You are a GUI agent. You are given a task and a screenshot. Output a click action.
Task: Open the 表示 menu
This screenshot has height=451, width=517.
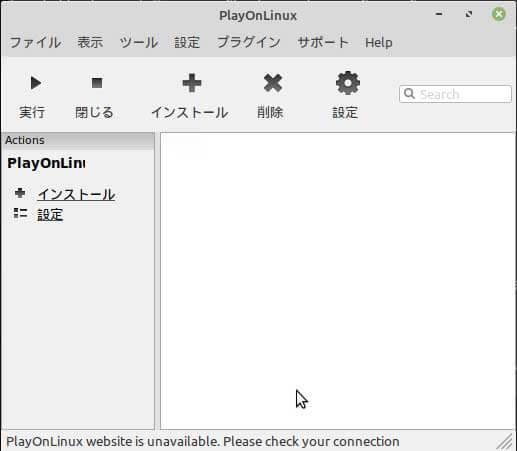pyautogui.click(x=90, y=43)
